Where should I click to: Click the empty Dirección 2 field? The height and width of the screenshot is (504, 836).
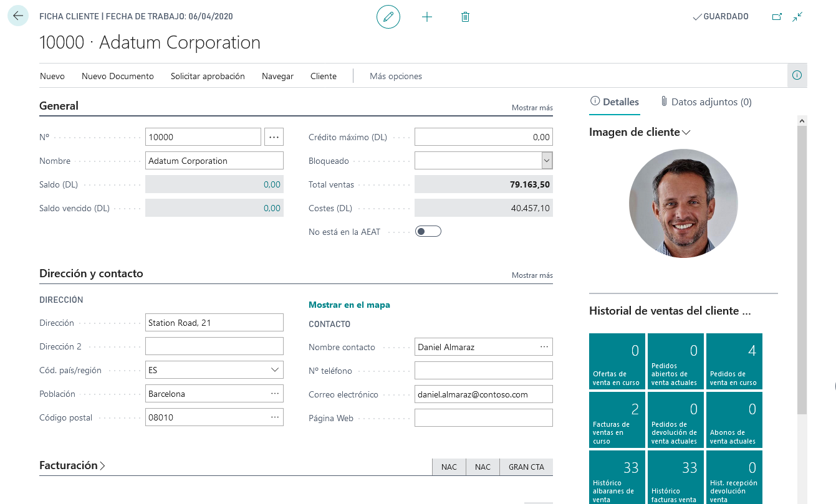pyautogui.click(x=214, y=346)
